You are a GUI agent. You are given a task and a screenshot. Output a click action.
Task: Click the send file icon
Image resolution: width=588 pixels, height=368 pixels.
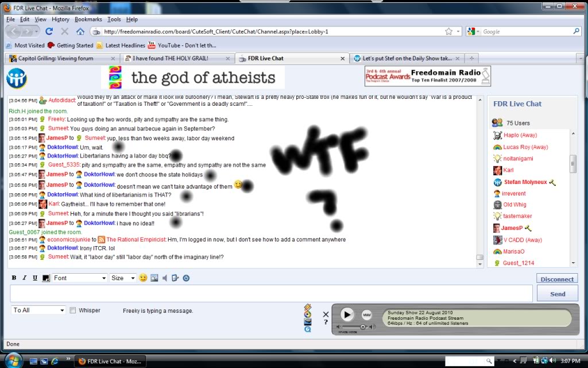[175, 278]
